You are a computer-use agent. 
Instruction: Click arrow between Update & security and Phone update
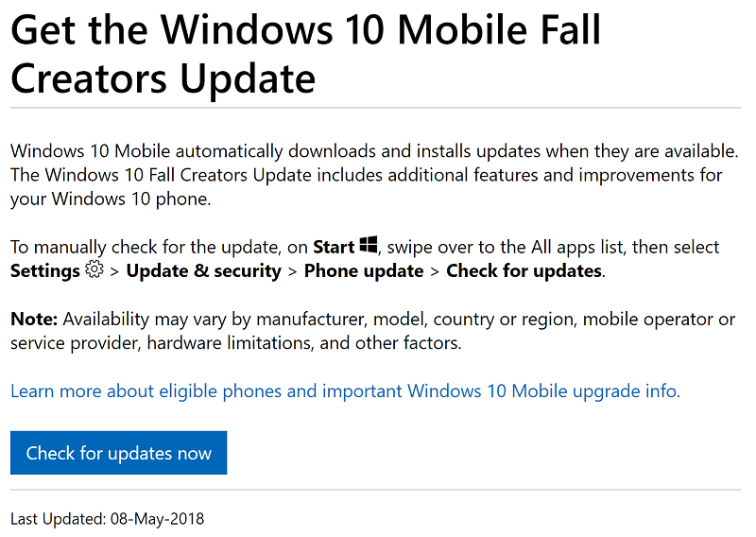tap(292, 271)
